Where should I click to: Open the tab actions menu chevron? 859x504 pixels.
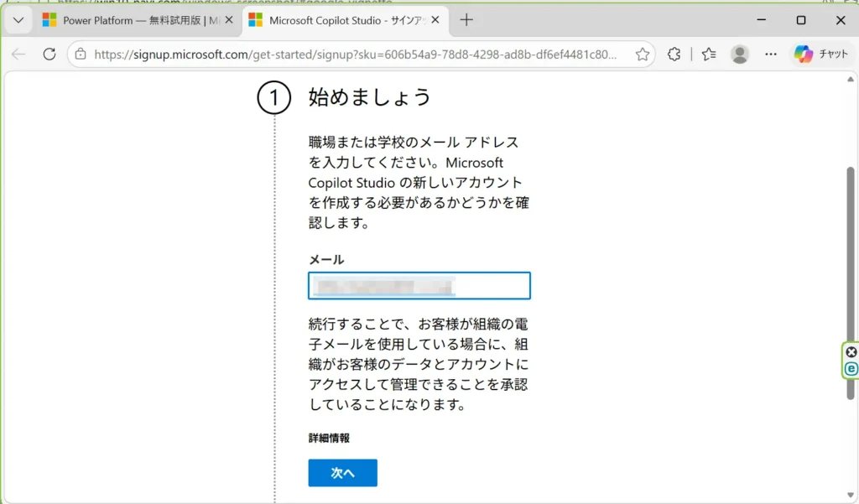(x=18, y=20)
